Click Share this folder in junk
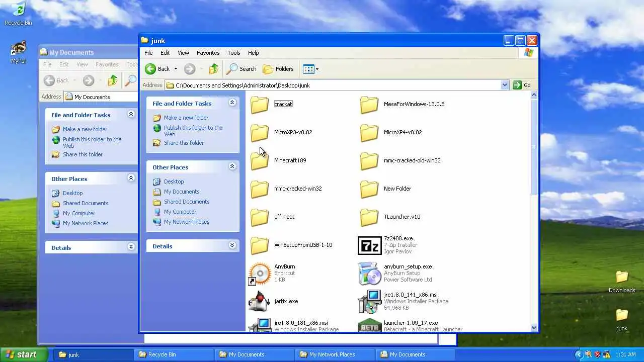 184,143
